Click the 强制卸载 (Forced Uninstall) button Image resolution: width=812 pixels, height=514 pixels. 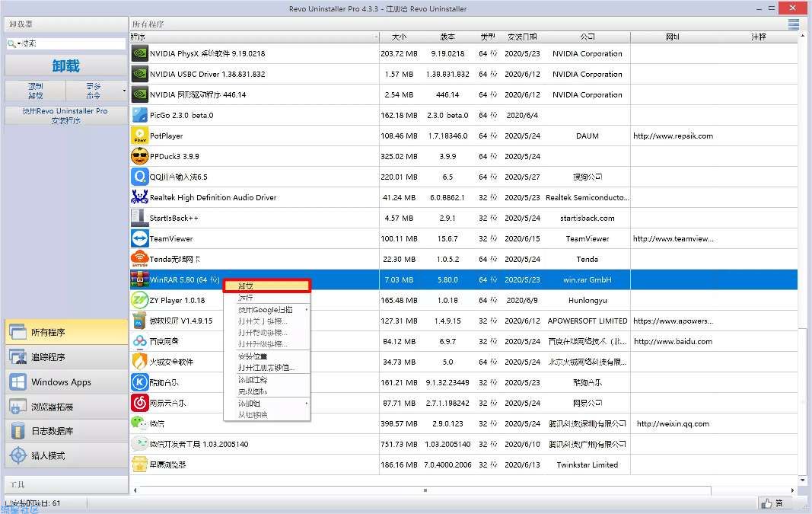[x=36, y=91]
